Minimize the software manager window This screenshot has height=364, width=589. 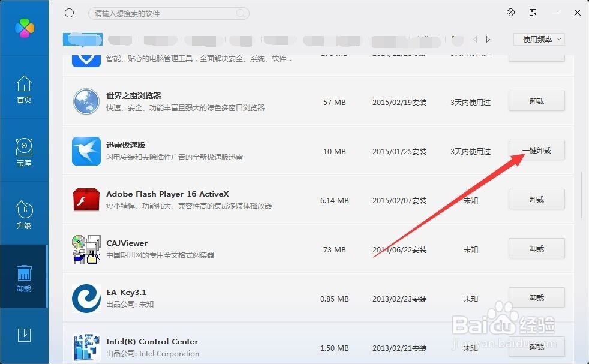click(x=555, y=13)
